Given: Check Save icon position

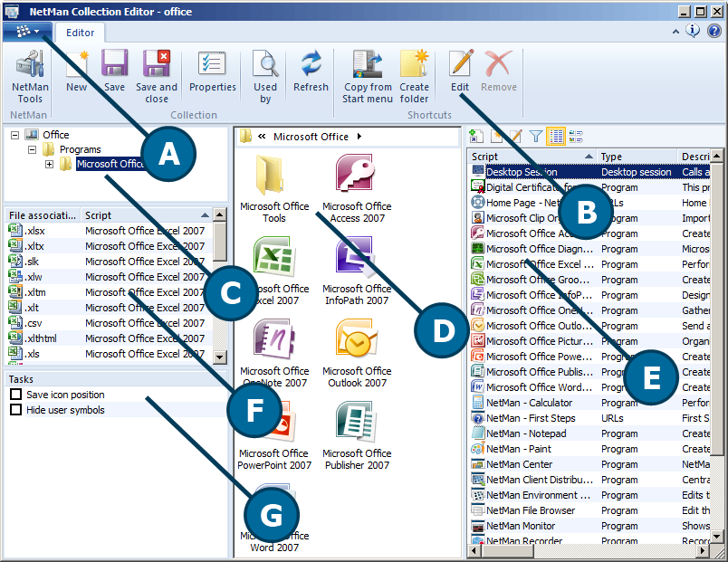Looking at the screenshot, I should [x=14, y=395].
